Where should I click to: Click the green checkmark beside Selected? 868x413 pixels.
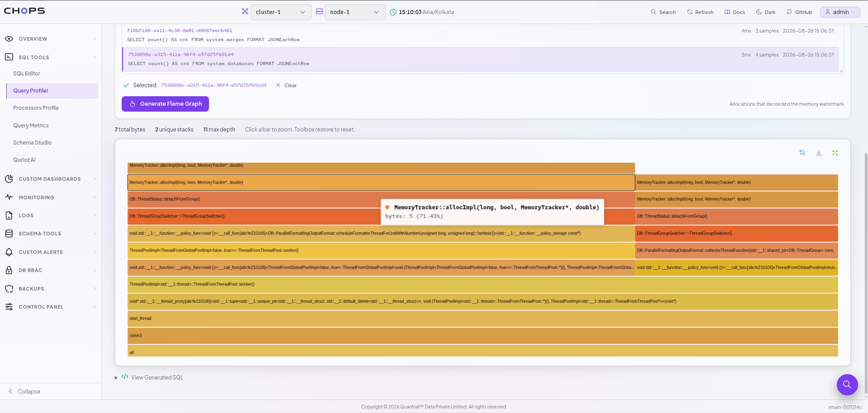point(126,85)
